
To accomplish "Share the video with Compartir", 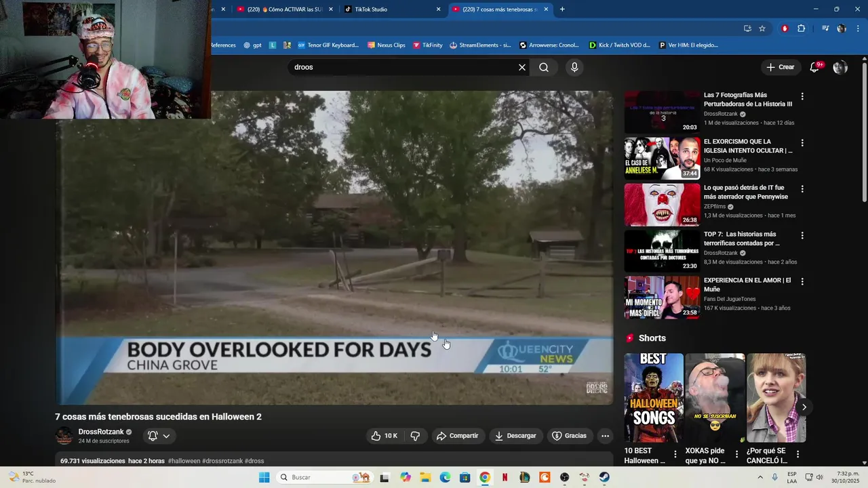I will click(458, 436).
